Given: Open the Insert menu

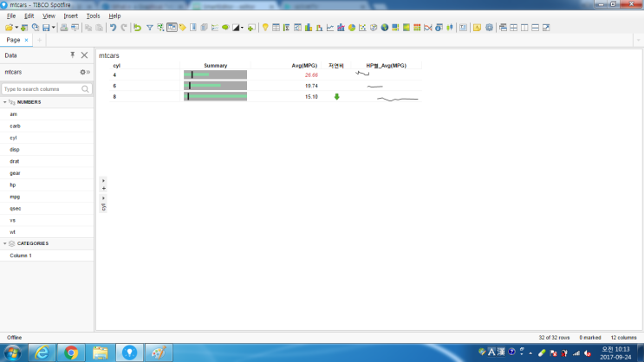Looking at the screenshot, I should pos(70,16).
